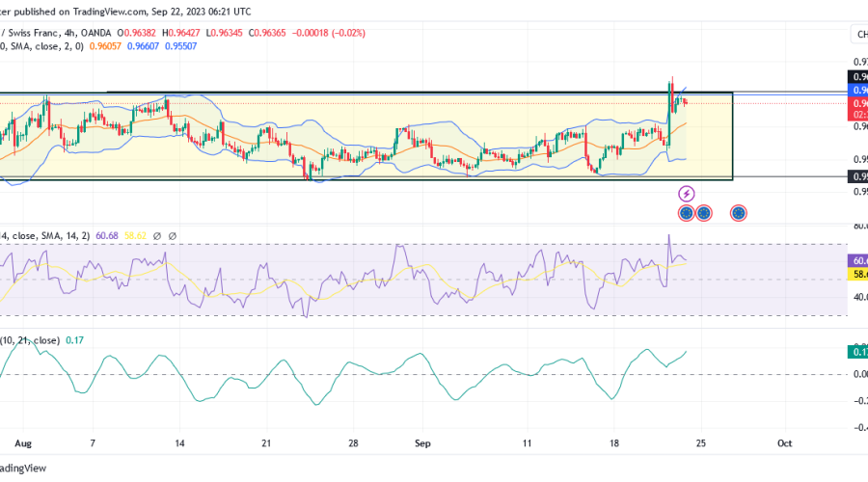
Task: Click the 40.0 tick on RSI scale
Action: (x=860, y=297)
